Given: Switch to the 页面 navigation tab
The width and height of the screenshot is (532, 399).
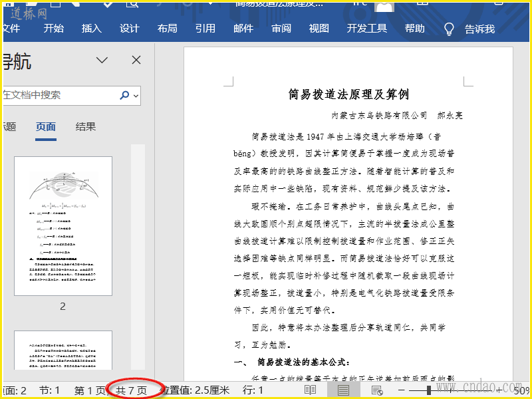Looking at the screenshot, I should pos(46,127).
